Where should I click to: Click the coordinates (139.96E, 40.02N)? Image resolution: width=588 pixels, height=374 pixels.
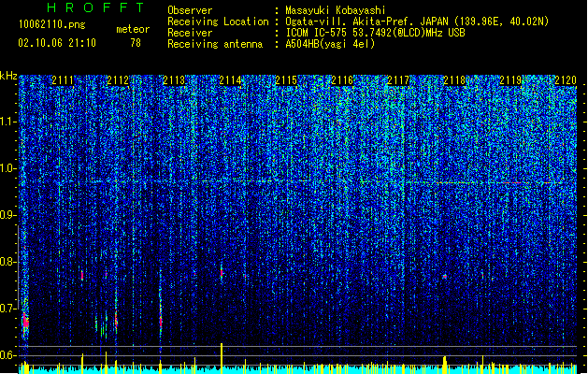point(499,22)
